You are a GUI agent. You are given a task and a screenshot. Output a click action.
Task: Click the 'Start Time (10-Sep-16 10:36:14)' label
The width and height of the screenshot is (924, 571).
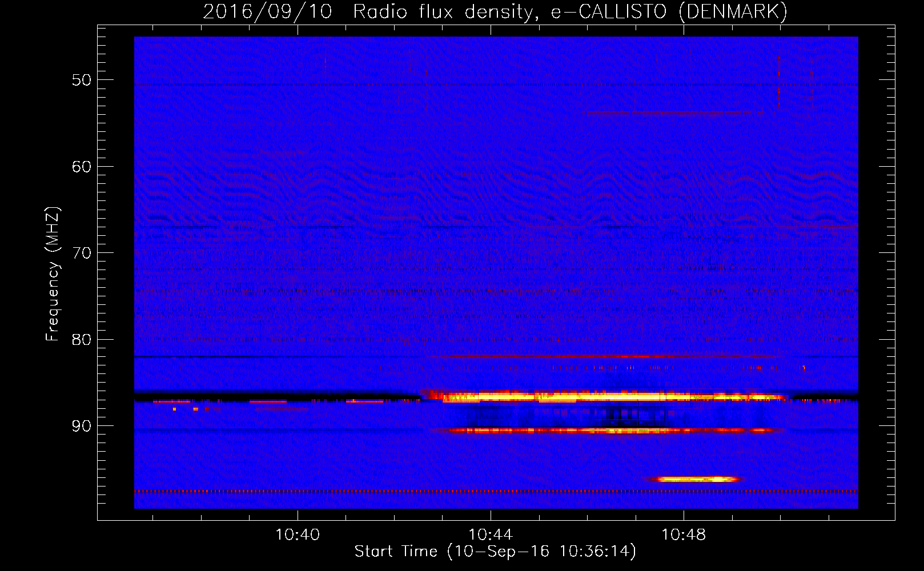click(x=495, y=552)
